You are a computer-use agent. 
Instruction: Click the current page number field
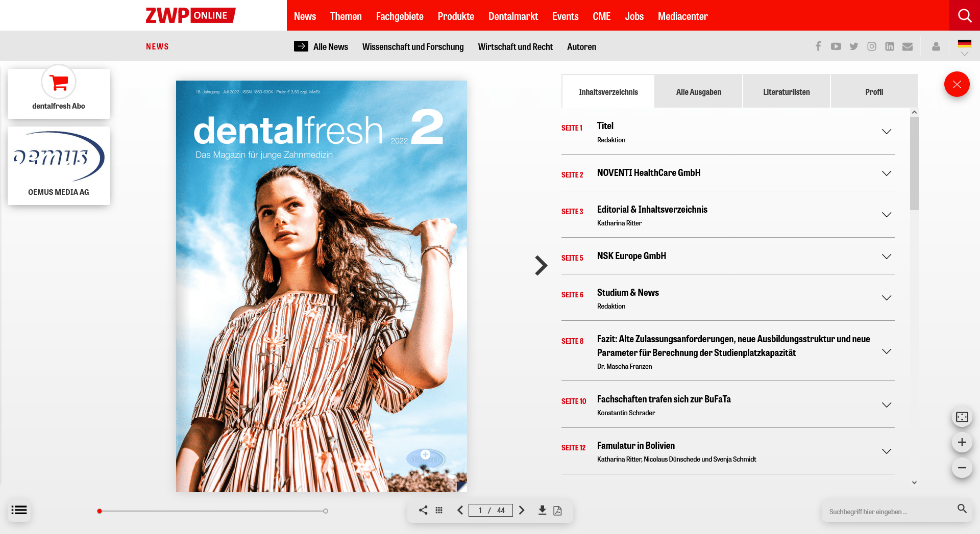tap(480, 511)
